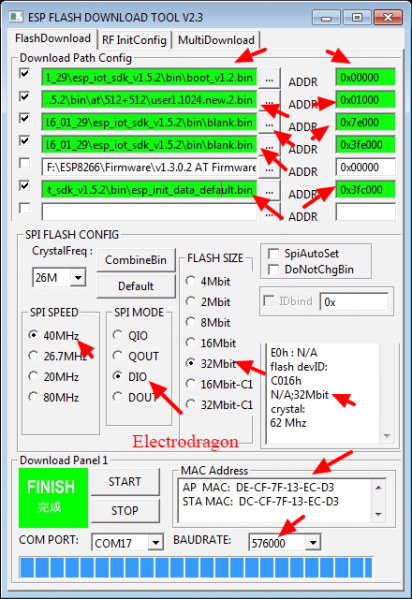The height and width of the screenshot is (599, 412).
Task: Select 16Mbit-C1 flash size
Action: (x=219, y=384)
